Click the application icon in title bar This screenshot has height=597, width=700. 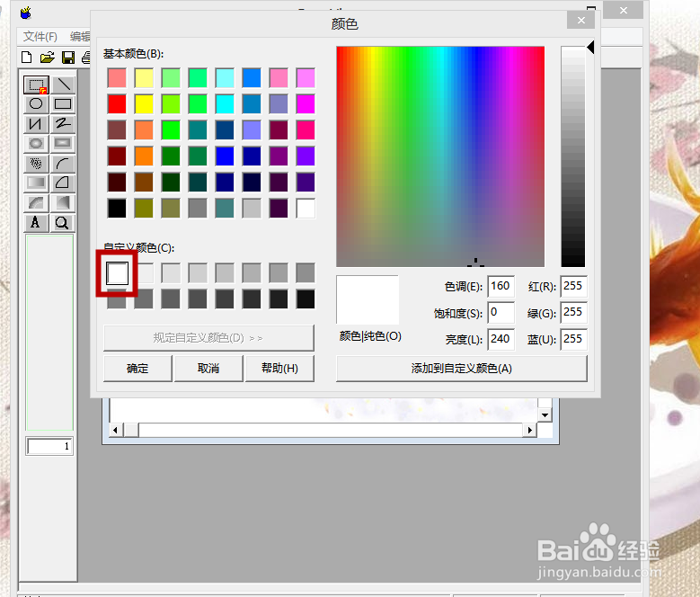[x=26, y=13]
